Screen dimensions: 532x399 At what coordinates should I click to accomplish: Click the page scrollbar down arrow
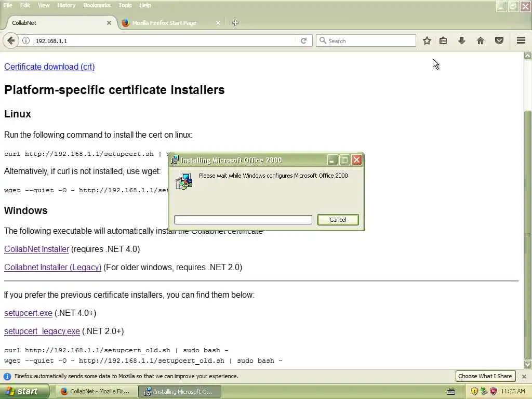point(528,364)
